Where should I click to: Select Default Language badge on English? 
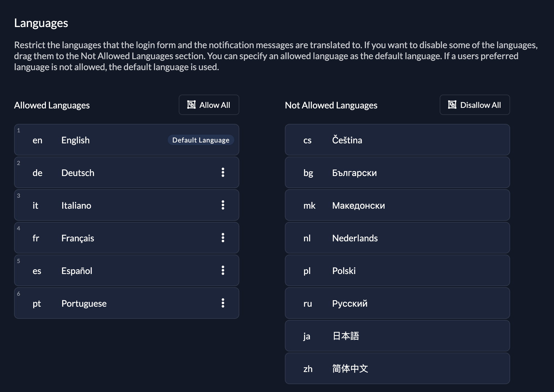(200, 140)
